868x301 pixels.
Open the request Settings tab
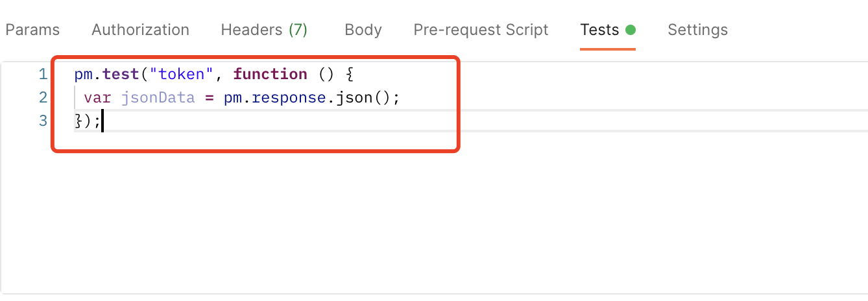[697, 30]
